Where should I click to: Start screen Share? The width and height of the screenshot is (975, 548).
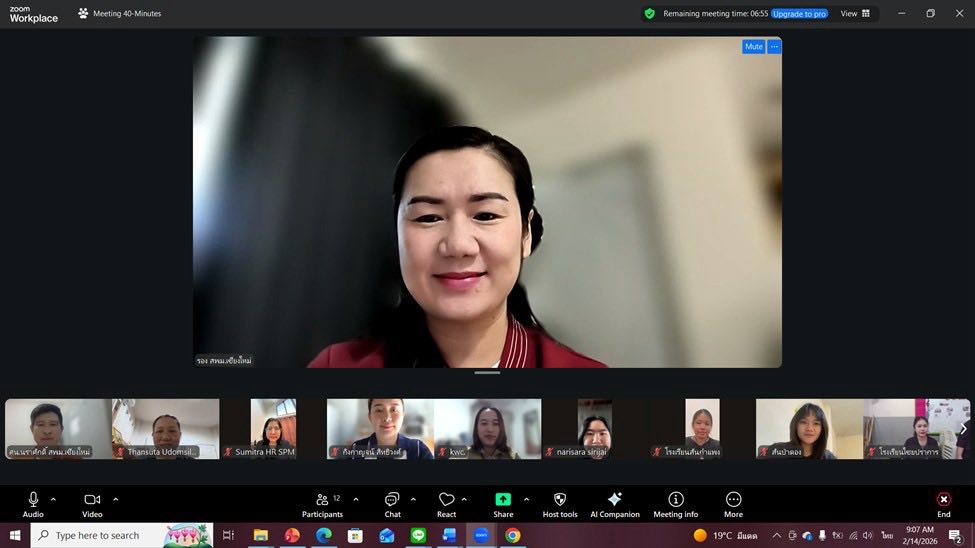503,500
